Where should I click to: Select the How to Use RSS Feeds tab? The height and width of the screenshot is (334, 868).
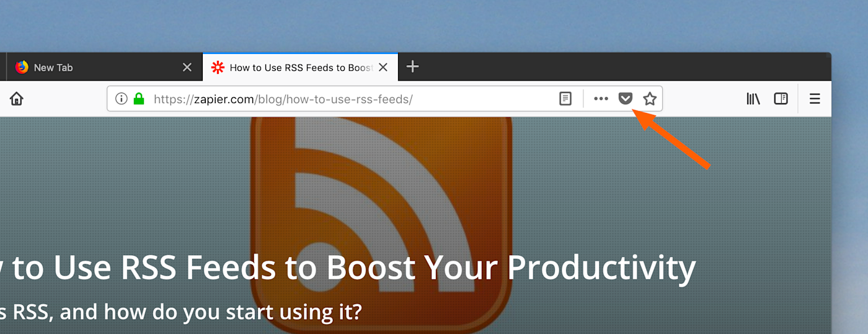point(300,67)
